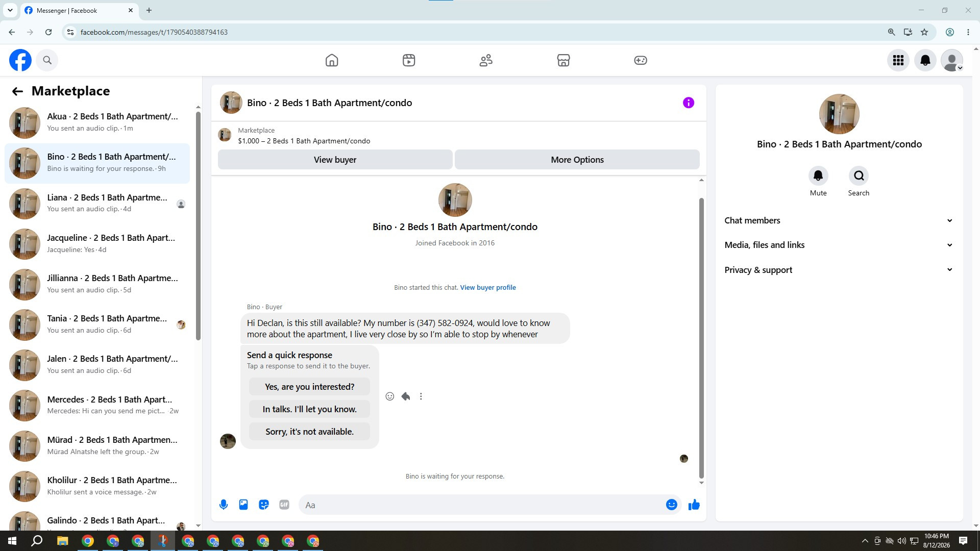The width and height of the screenshot is (980, 551).
Task: Show hidden system tray icons
Action: coord(865,541)
